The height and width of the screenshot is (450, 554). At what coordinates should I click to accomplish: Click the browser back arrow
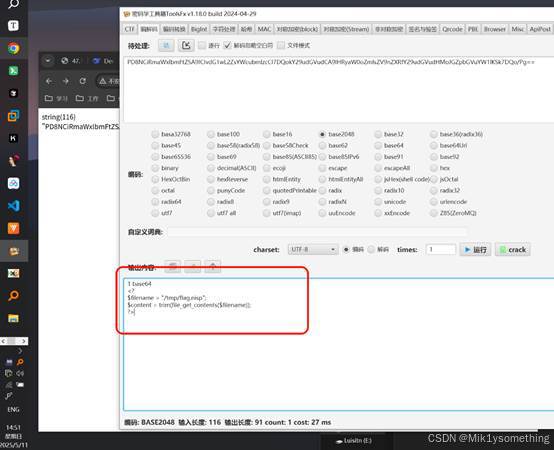click(x=49, y=81)
